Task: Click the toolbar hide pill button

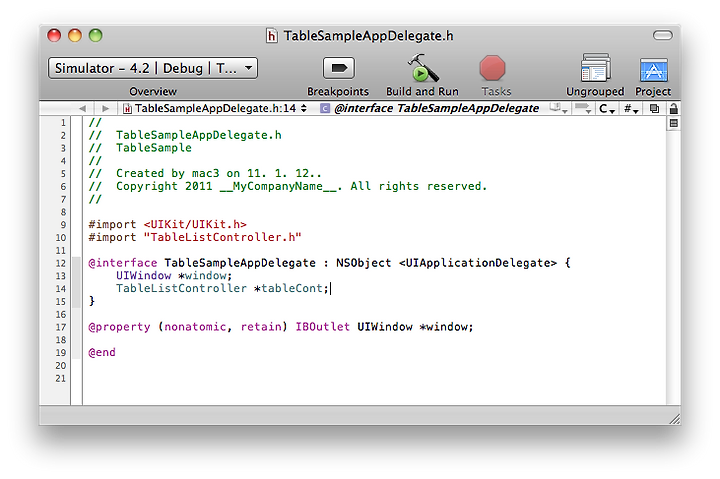Action: click(663, 35)
